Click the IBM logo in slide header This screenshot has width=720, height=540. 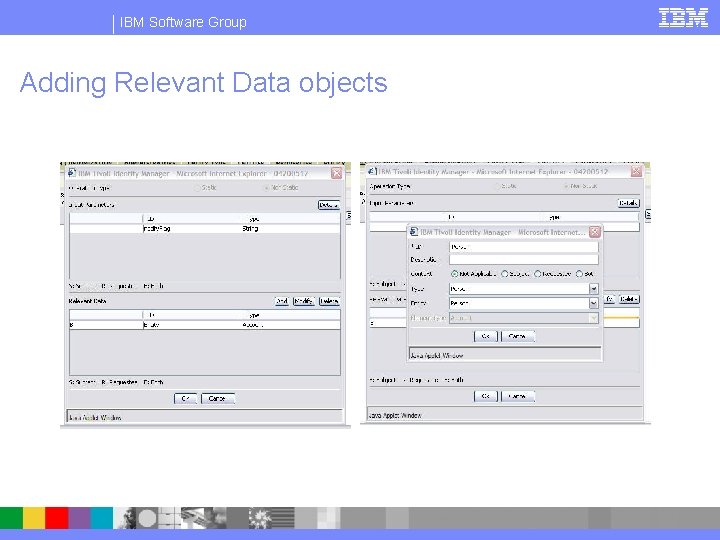pos(683,18)
